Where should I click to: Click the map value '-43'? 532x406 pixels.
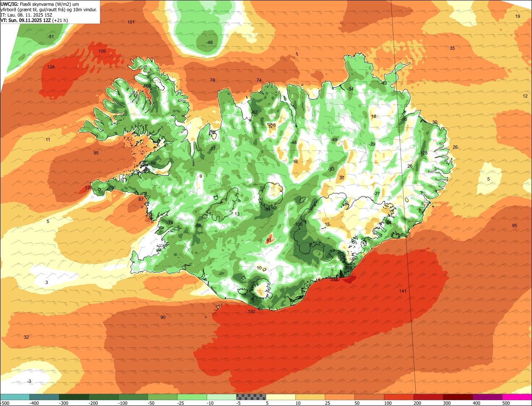click(x=384, y=83)
